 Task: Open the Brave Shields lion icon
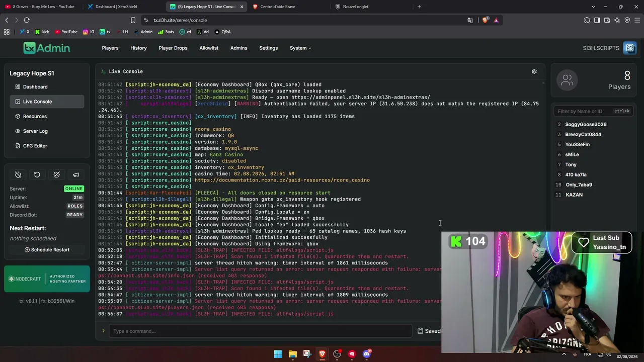[x=485, y=20]
